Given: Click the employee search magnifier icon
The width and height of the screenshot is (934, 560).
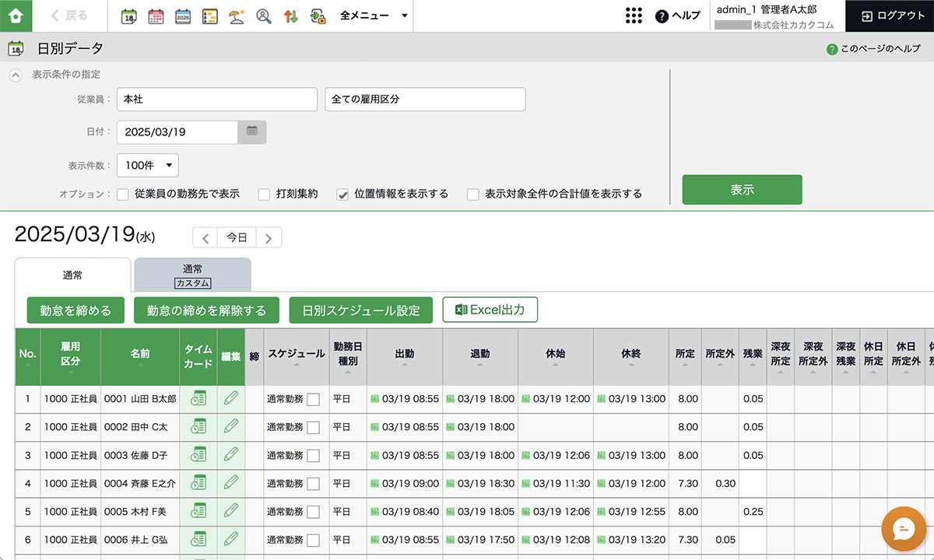Looking at the screenshot, I should (264, 16).
